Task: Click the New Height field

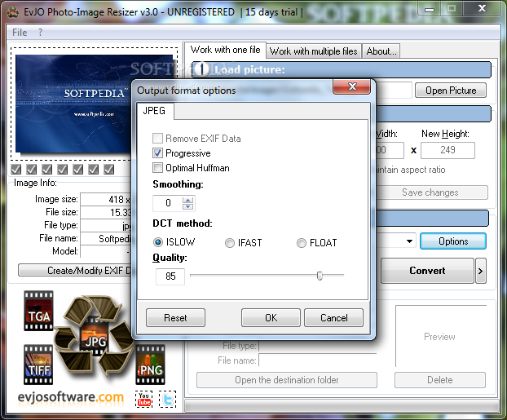Action: point(447,150)
